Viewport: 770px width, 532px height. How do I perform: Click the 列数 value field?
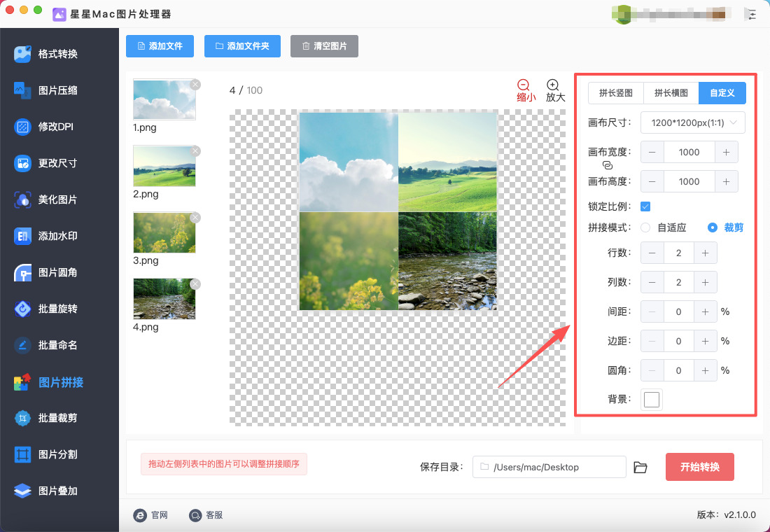click(679, 283)
